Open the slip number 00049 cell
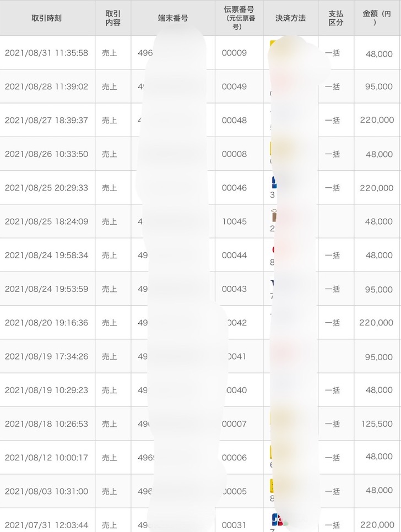This screenshot has width=401, height=532. 234,87
